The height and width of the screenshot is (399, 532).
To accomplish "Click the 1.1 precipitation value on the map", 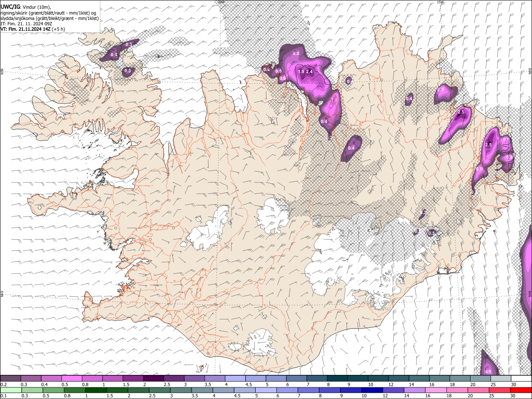I will (x=334, y=100).
